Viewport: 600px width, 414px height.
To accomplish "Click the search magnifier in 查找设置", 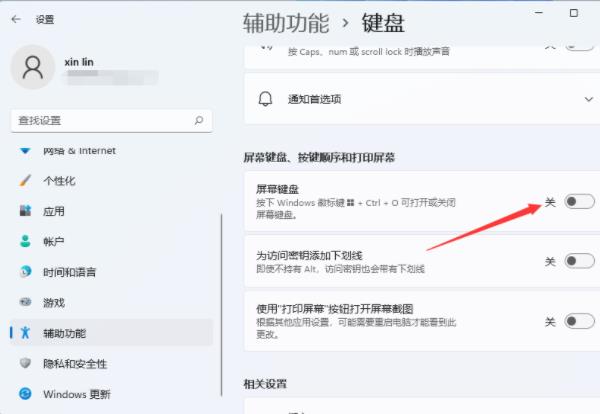I will coord(199,121).
